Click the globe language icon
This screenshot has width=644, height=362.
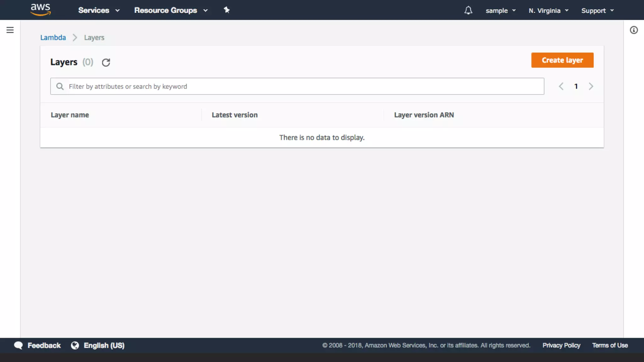click(75, 345)
